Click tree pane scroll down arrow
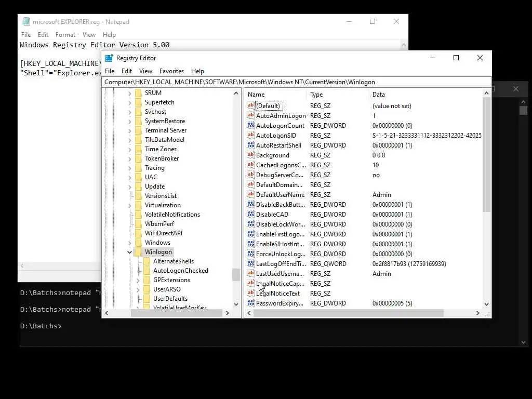The image size is (532, 399). [236, 304]
